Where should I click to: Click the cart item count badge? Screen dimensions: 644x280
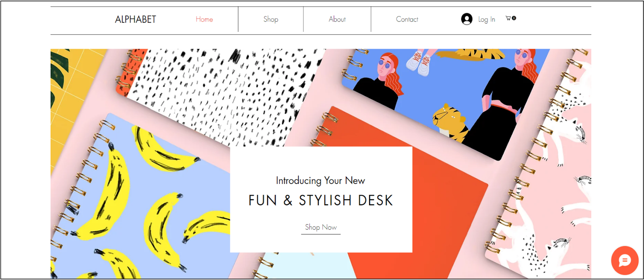514,18
